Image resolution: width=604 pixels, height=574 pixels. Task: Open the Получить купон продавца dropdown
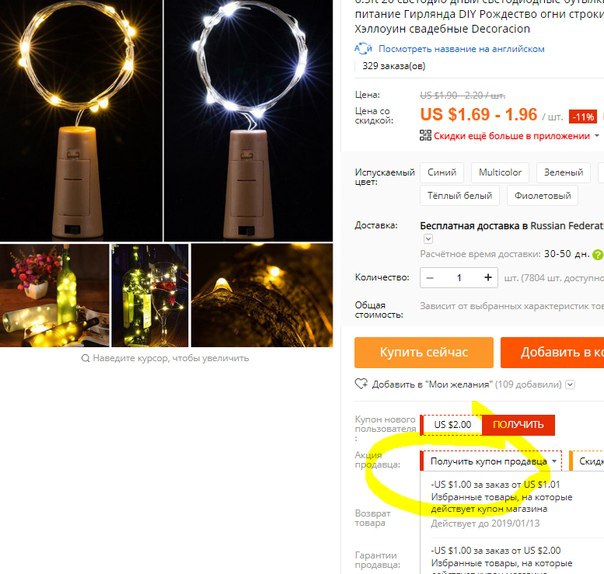click(x=491, y=461)
